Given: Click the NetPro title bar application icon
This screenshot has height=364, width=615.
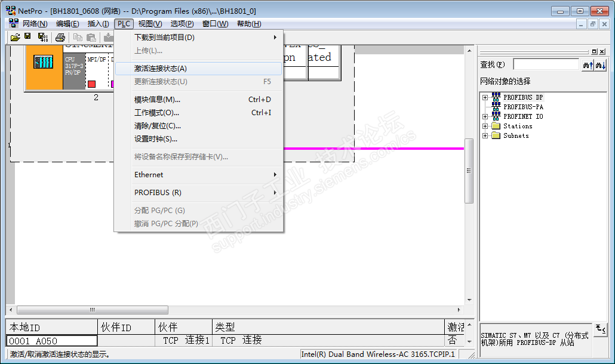Looking at the screenshot, I should coord(11,11).
